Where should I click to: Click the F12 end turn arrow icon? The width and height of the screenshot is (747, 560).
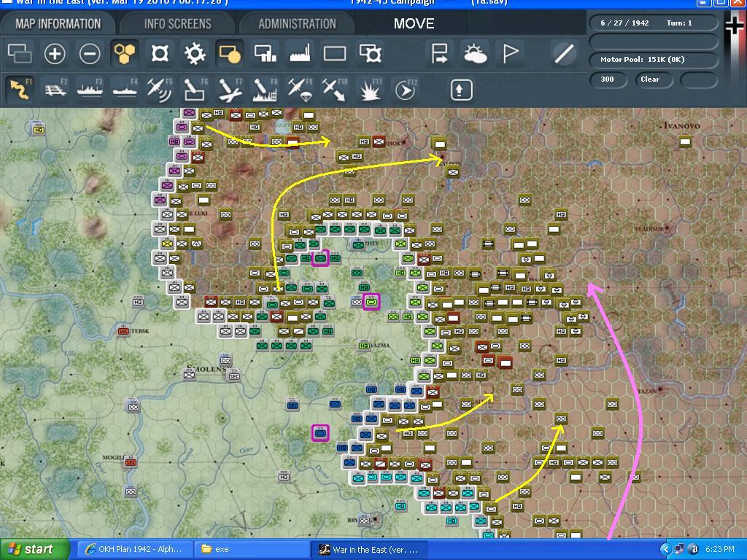tap(406, 90)
